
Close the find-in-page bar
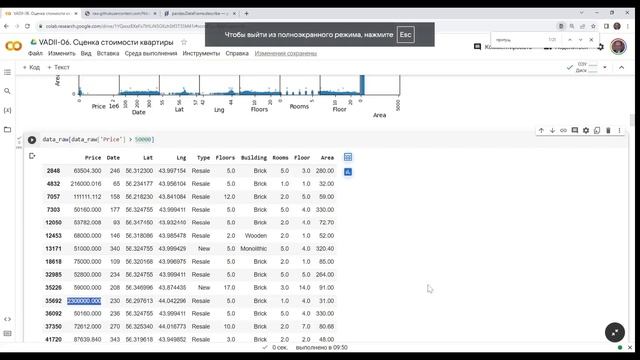(x=591, y=40)
